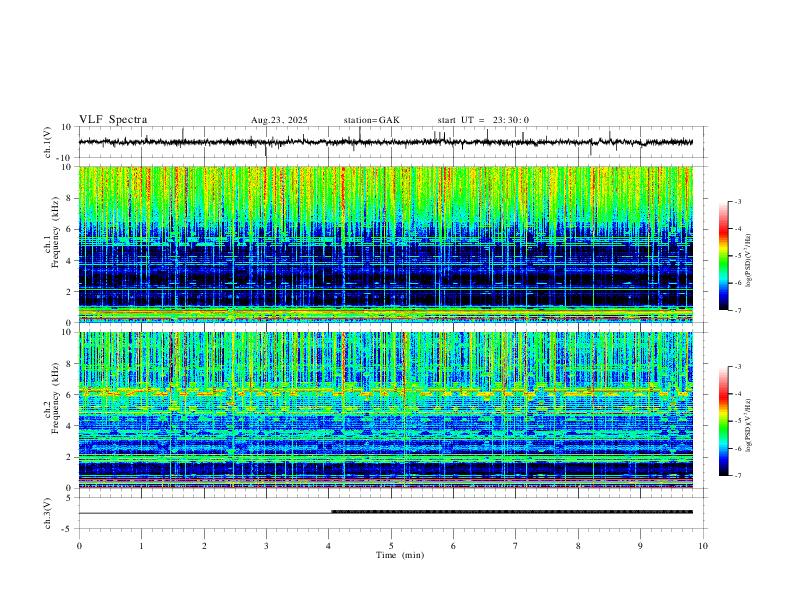Click the time axis tick label "7"
792x612 pixels.
(516, 546)
